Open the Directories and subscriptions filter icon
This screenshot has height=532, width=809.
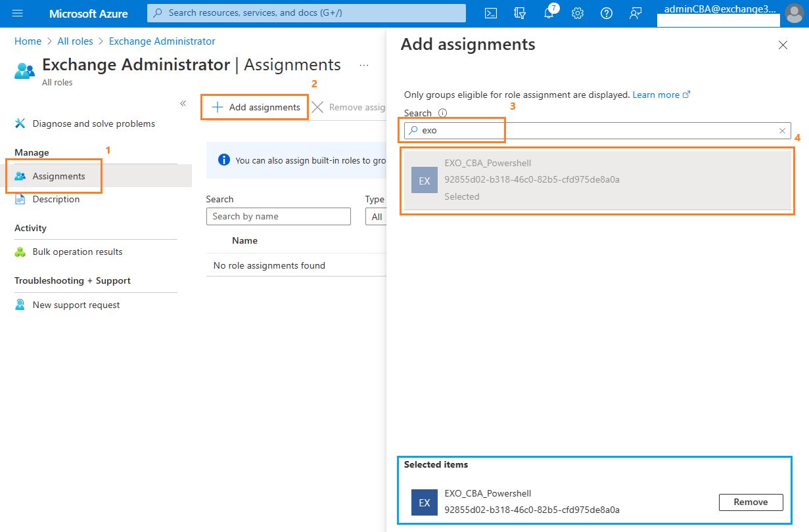(x=520, y=13)
